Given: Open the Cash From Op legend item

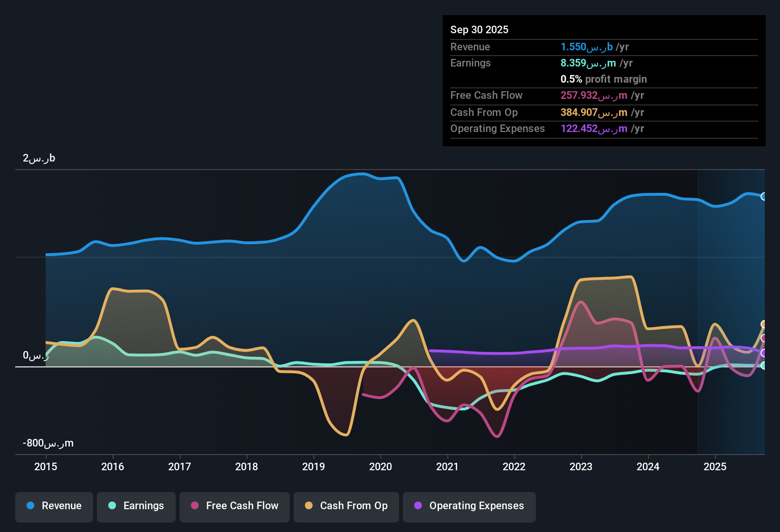Looking at the screenshot, I should point(346,506).
